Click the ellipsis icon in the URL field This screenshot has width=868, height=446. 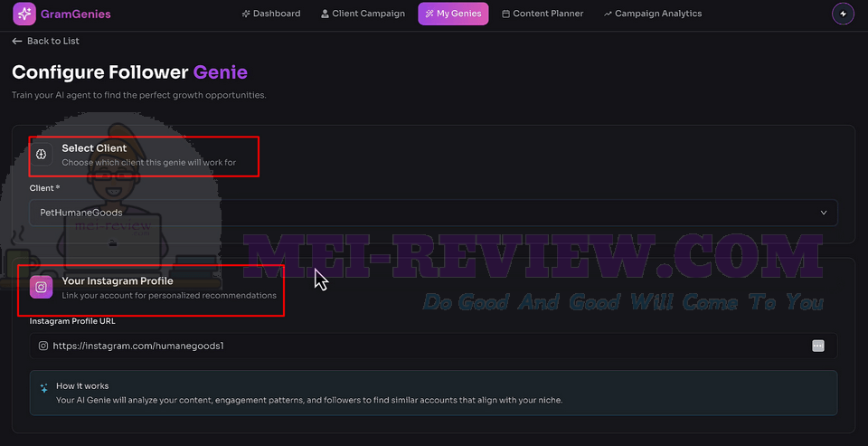click(818, 346)
